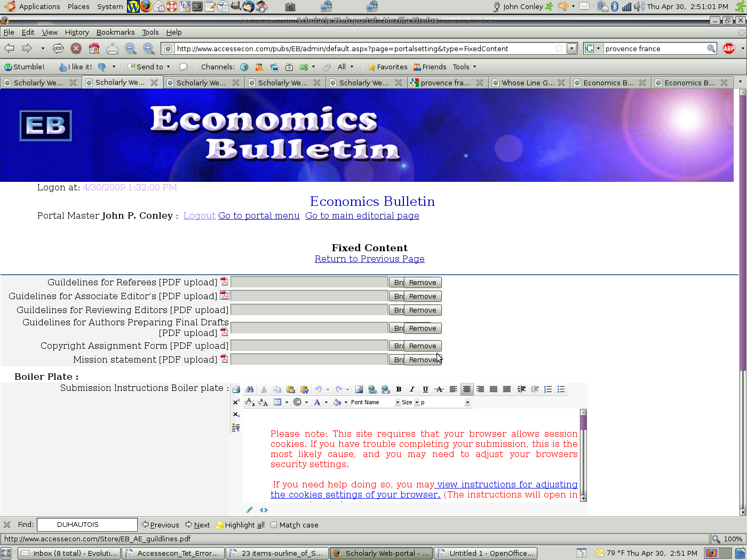
Task: Toggle the Align Center button
Action: pyautogui.click(x=467, y=389)
